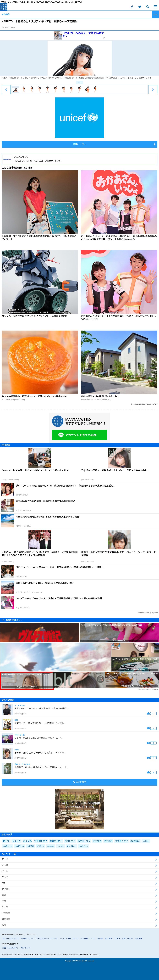This screenshot has height=980, width=159.
Task: Open PARKS stage greeting article image
Action: pos(40,202)
